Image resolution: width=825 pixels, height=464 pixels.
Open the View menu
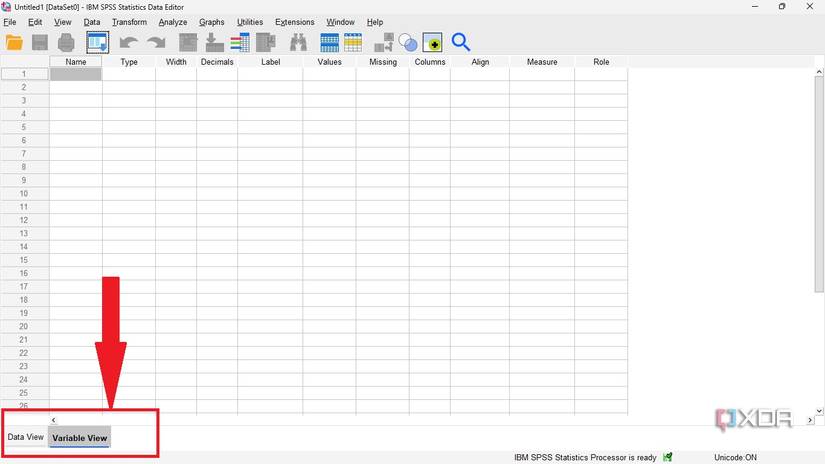point(63,22)
